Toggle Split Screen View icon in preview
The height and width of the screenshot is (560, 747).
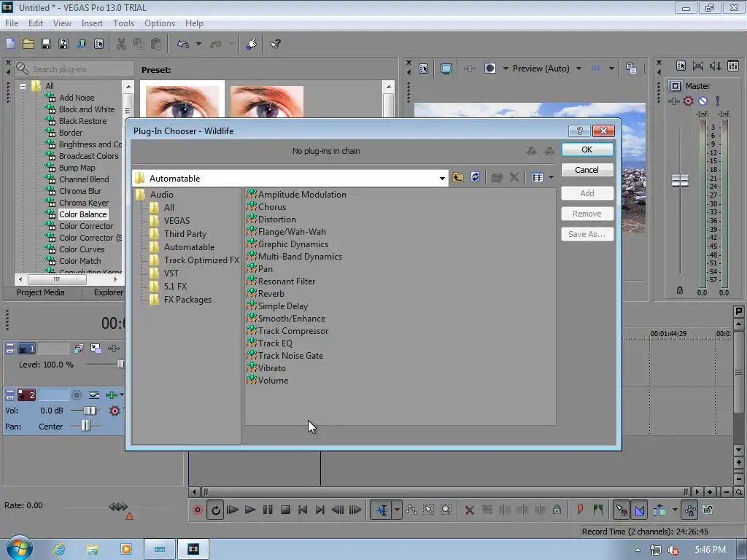[x=489, y=68]
